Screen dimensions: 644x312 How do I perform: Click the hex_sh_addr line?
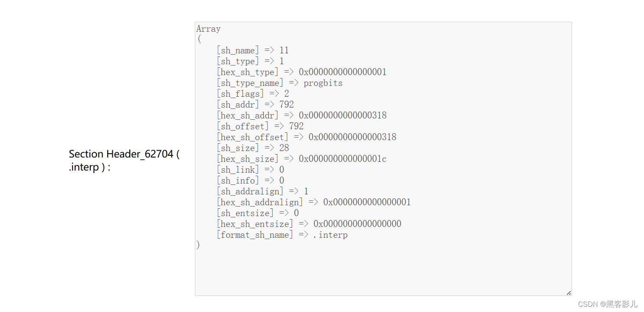pyautogui.click(x=301, y=116)
